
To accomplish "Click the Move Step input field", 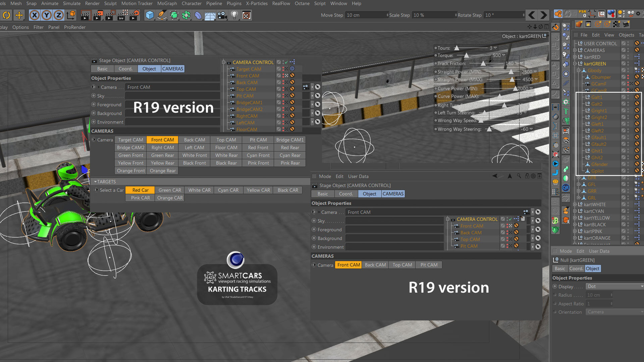I will pyautogui.click(x=366, y=15).
